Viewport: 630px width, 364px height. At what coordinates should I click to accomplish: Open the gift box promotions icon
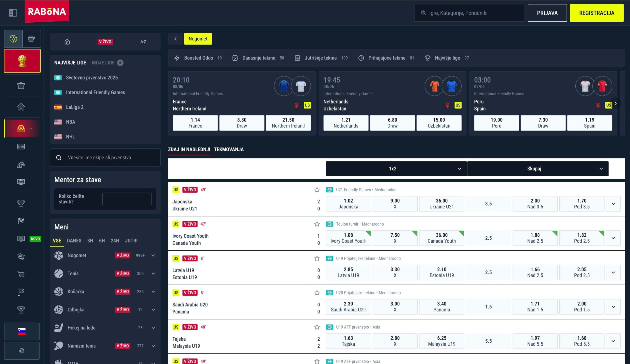click(x=21, y=85)
